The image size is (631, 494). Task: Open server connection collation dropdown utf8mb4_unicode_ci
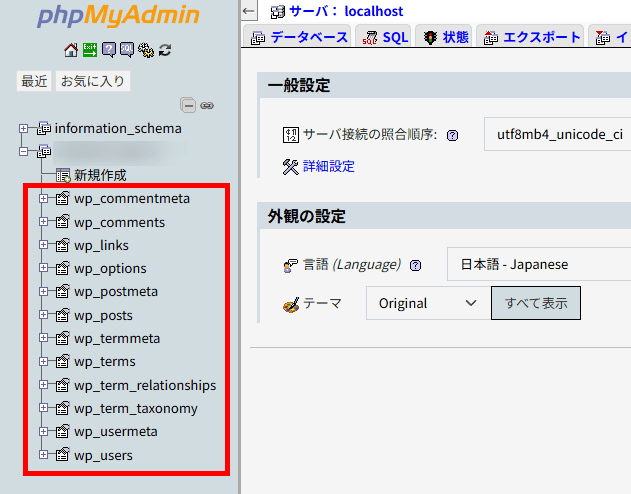[x=557, y=134]
